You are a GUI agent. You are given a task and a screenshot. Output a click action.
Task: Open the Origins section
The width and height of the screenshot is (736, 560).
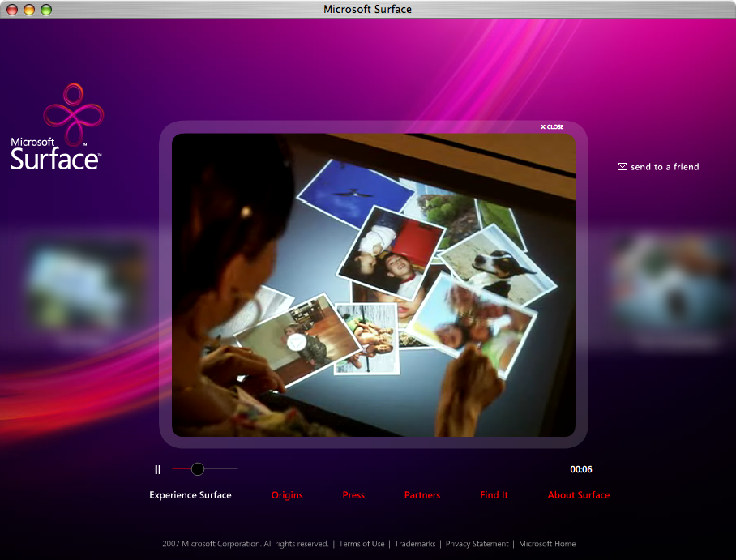pyautogui.click(x=287, y=495)
